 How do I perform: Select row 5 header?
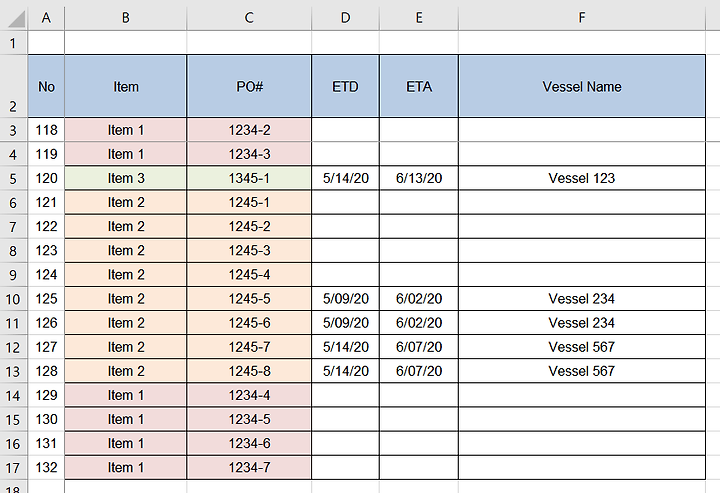click(13, 178)
